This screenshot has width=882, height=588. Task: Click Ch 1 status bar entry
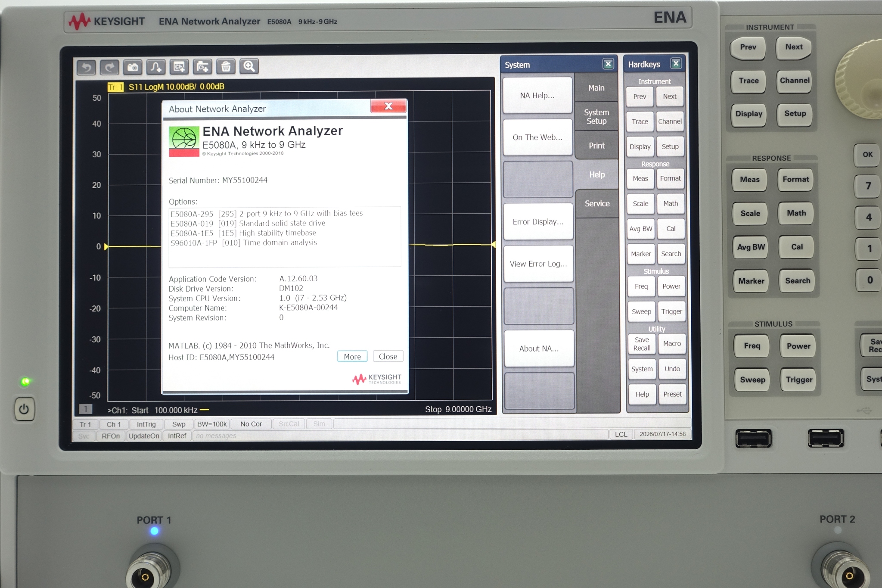coord(114,424)
